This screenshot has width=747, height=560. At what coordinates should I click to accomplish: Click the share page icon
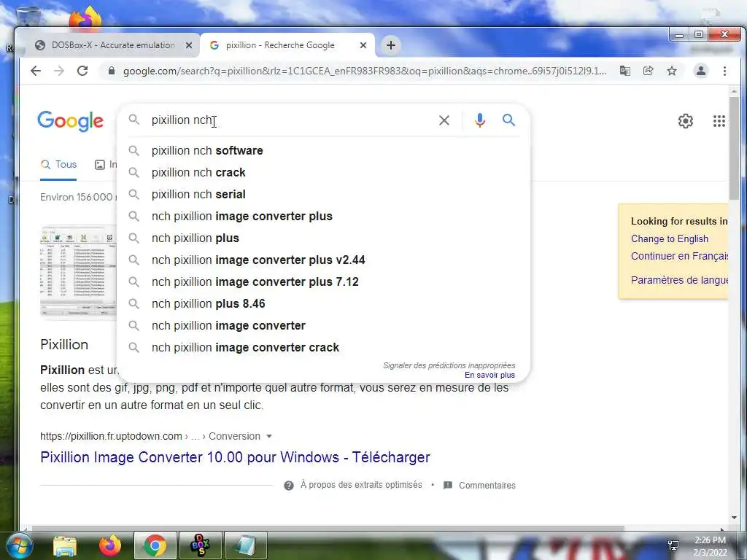648,71
